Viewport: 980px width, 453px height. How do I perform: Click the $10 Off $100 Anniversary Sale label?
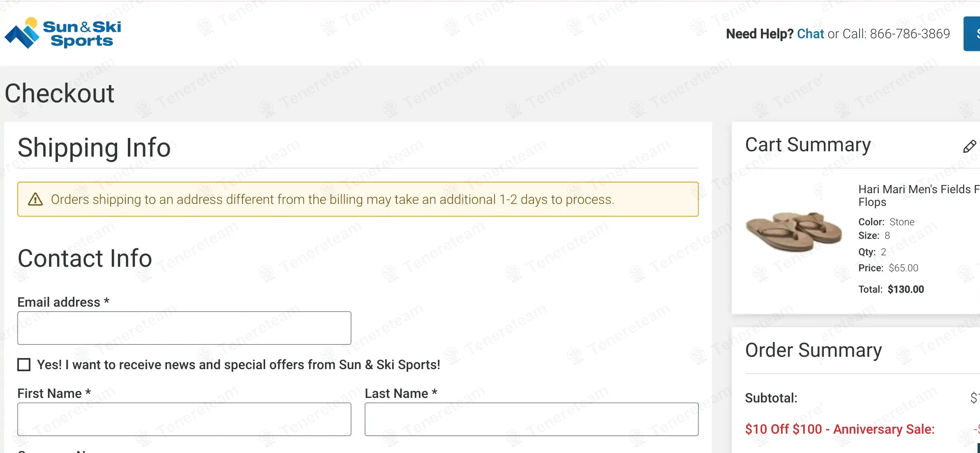[x=839, y=429]
